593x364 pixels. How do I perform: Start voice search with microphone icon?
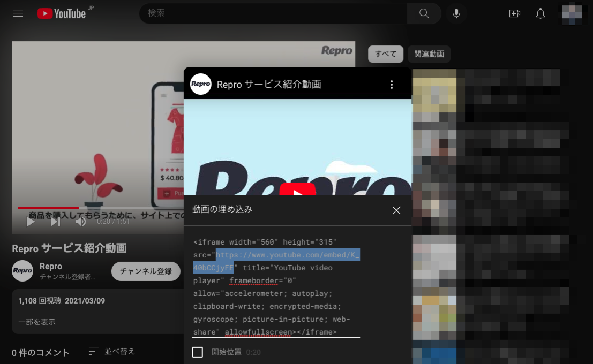456,13
